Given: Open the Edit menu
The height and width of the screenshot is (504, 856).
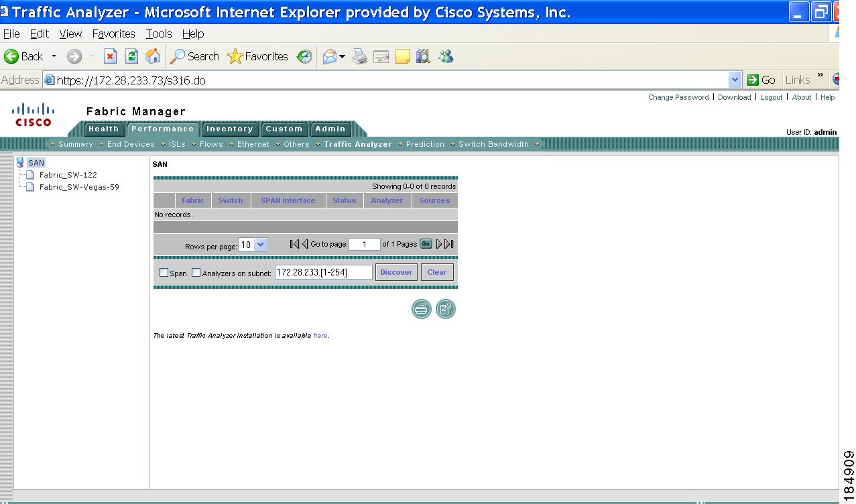Looking at the screenshot, I should click(x=40, y=34).
